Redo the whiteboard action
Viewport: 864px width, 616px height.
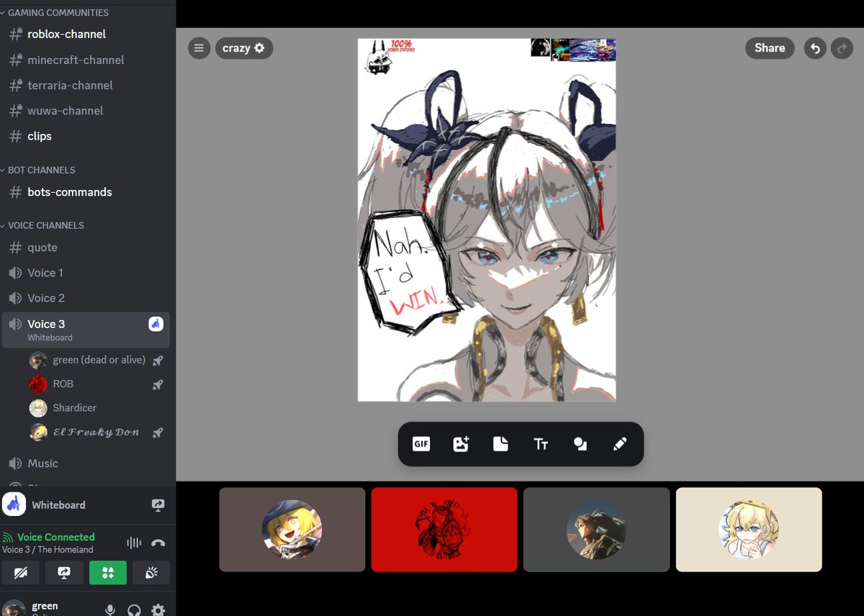click(x=842, y=48)
